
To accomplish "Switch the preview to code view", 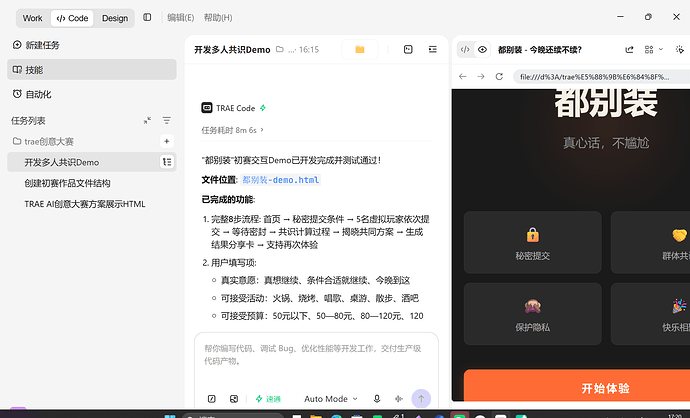I will point(465,49).
